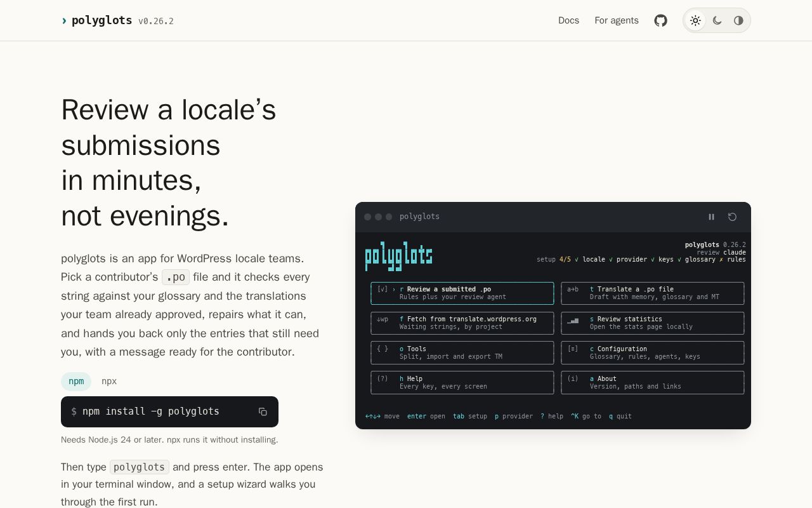Click 'setup 4/5' status in terminal
Image resolution: width=812 pixels, height=508 pixels.
point(554,259)
